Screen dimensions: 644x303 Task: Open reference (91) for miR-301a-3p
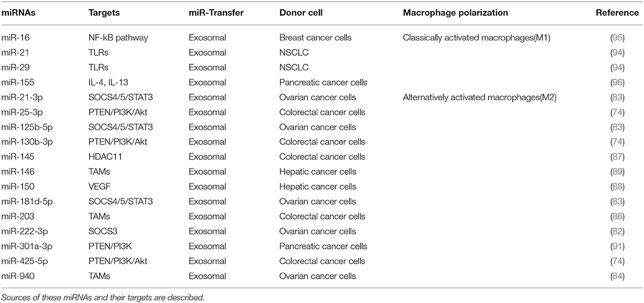pos(618,246)
